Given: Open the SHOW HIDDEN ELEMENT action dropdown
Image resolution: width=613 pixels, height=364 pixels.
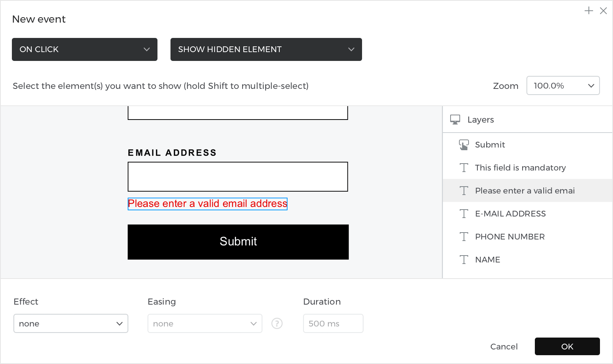Looking at the screenshot, I should [266, 49].
